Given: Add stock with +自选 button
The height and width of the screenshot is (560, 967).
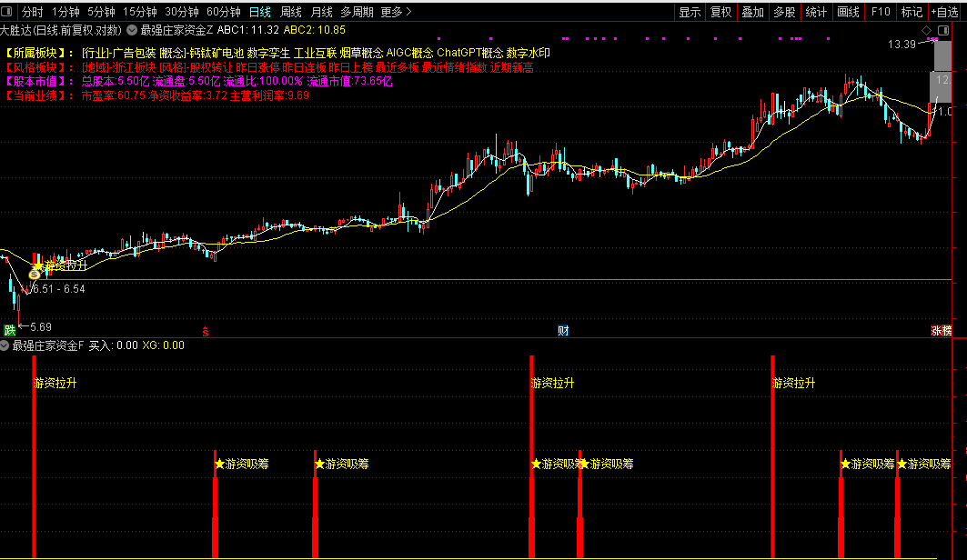Looking at the screenshot, I should tap(945, 12).
